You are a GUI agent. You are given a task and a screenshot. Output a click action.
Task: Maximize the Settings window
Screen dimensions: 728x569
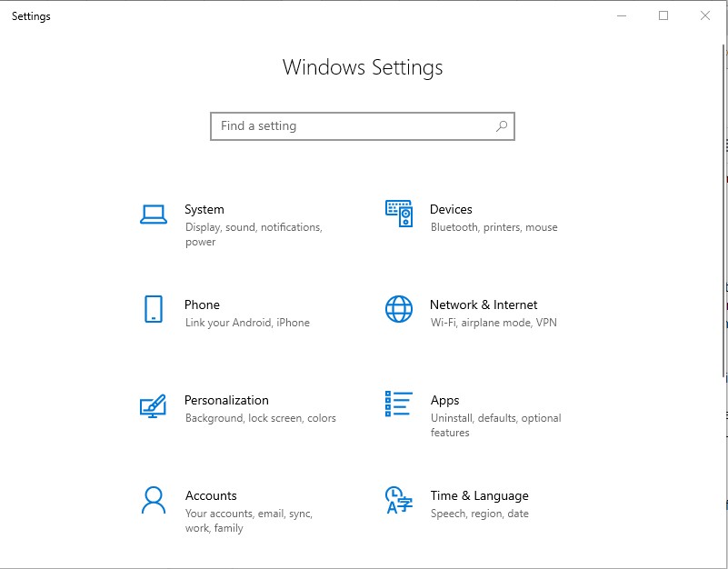pos(663,15)
